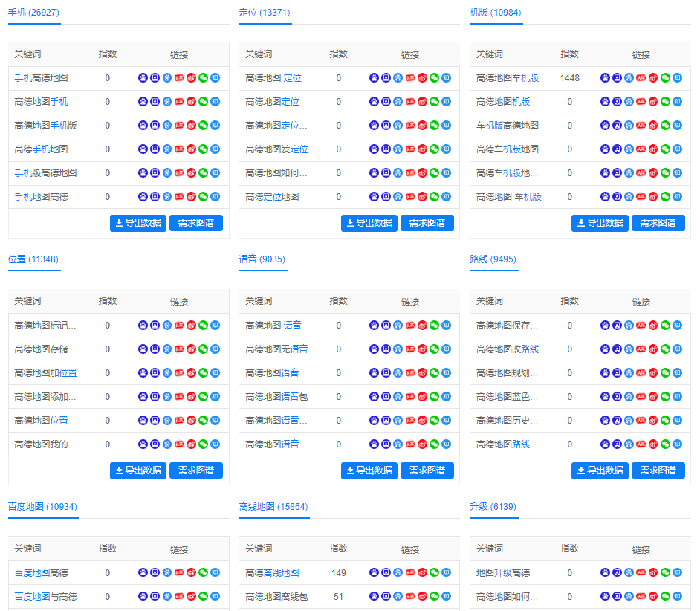Open Weibo icon in 手机高德地图 row

(191, 78)
